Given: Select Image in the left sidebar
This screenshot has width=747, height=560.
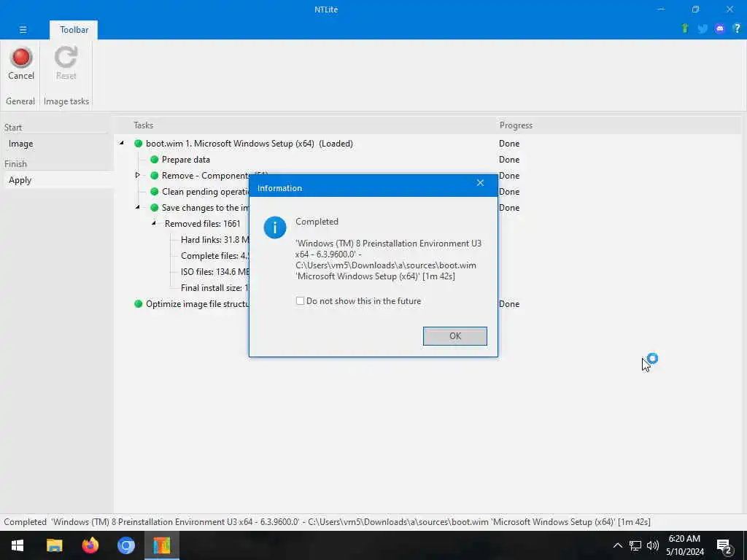Looking at the screenshot, I should [x=59, y=144].
